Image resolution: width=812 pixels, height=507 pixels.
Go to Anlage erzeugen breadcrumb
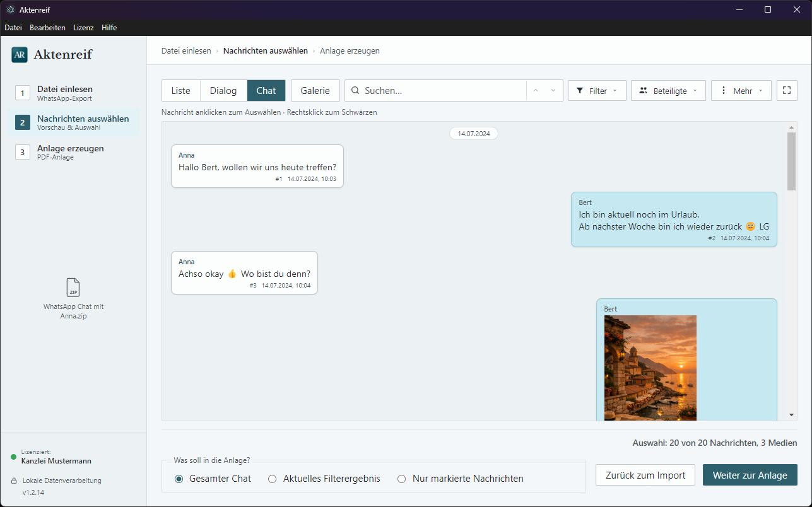click(350, 51)
